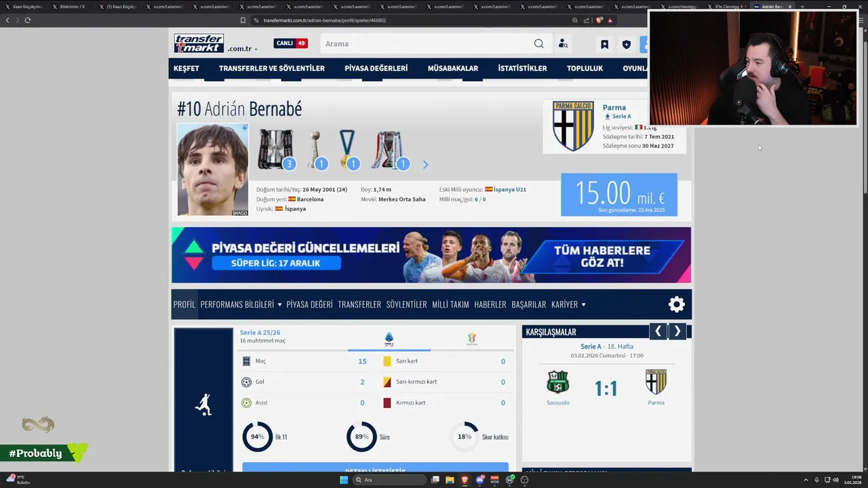Viewport: 868px width, 488px height.
Task: Select the Profil tab
Action: click(184, 304)
